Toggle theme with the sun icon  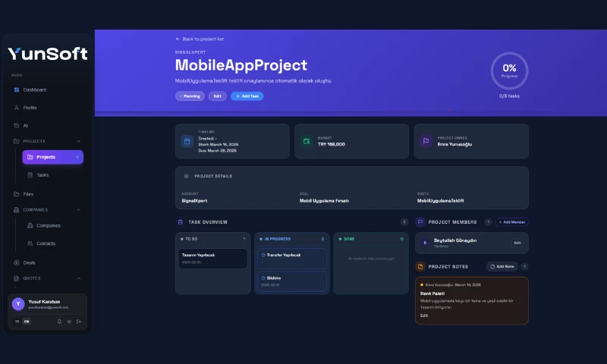pyautogui.click(x=69, y=322)
